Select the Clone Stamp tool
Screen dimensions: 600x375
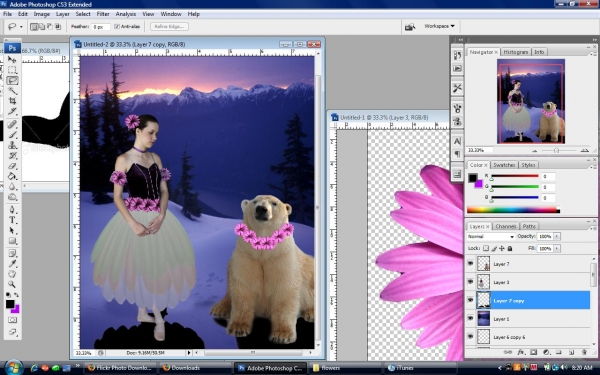click(12, 145)
